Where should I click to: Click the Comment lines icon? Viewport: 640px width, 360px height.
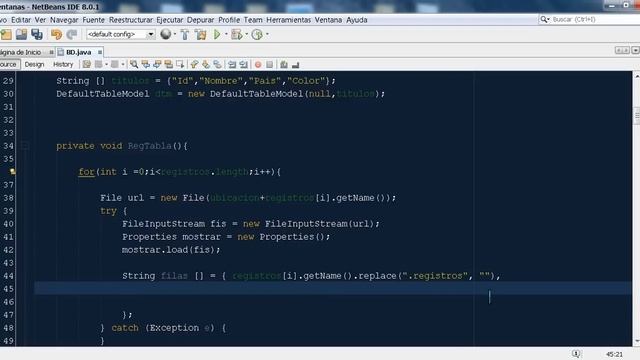tap(284, 64)
